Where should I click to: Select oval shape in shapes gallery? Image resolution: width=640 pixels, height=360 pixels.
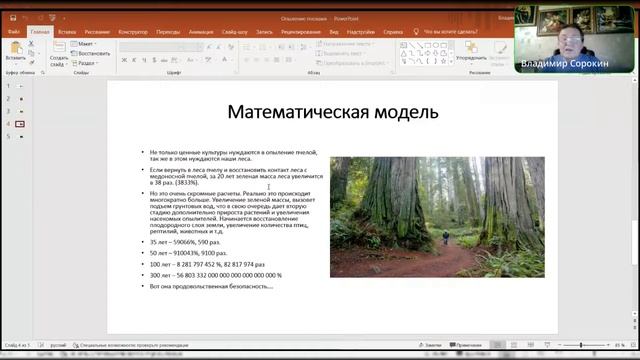[436, 45]
